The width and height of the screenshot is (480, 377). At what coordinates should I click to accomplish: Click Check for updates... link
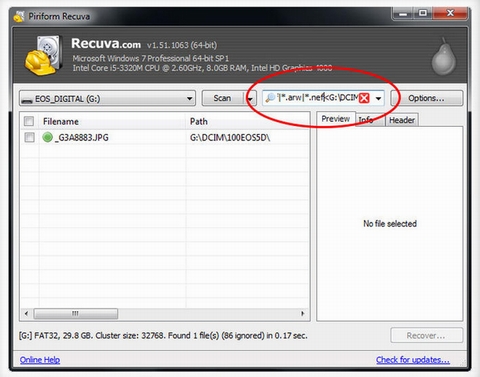coord(413,360)
